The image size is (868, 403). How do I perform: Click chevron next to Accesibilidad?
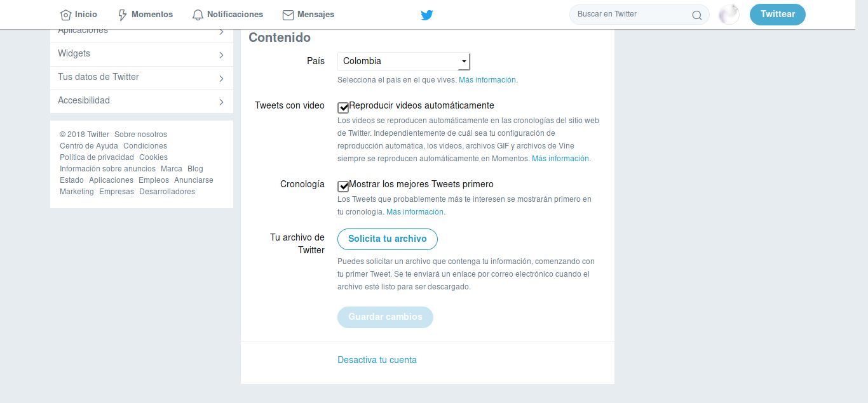point(221,102)
